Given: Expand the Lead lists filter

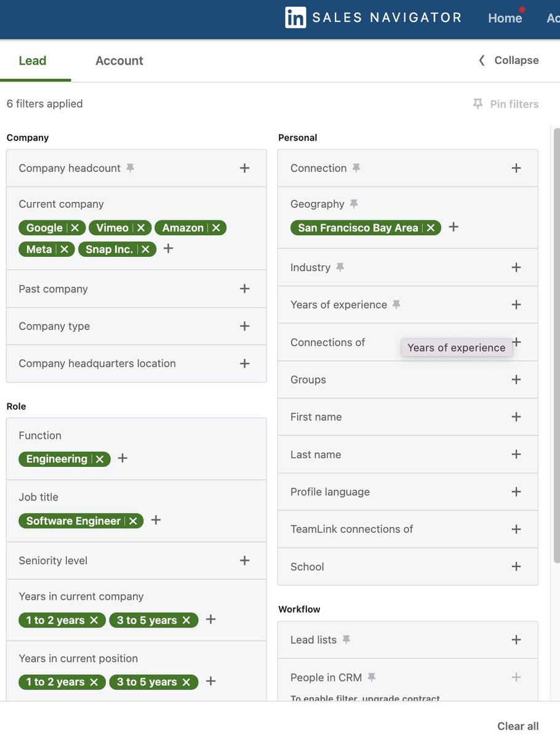Looking at the screenshot, I should click(x=516, y=640).
